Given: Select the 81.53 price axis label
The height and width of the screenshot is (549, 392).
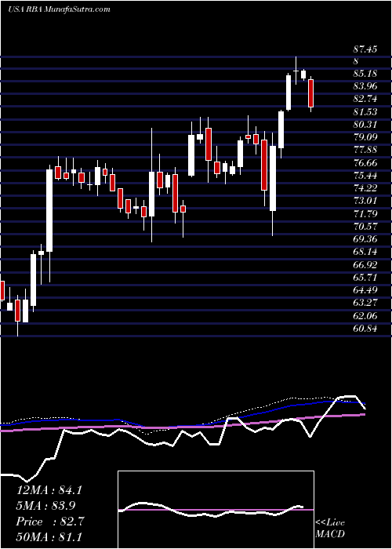Looking at the screenshot, I should [x=365, y=112].
